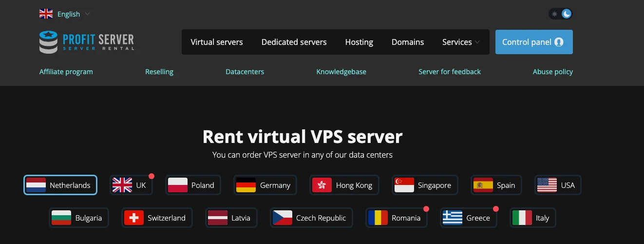This screenshot has height=244, width=644.
Task: Select Romania data center
Action: (x=396, y=218)
